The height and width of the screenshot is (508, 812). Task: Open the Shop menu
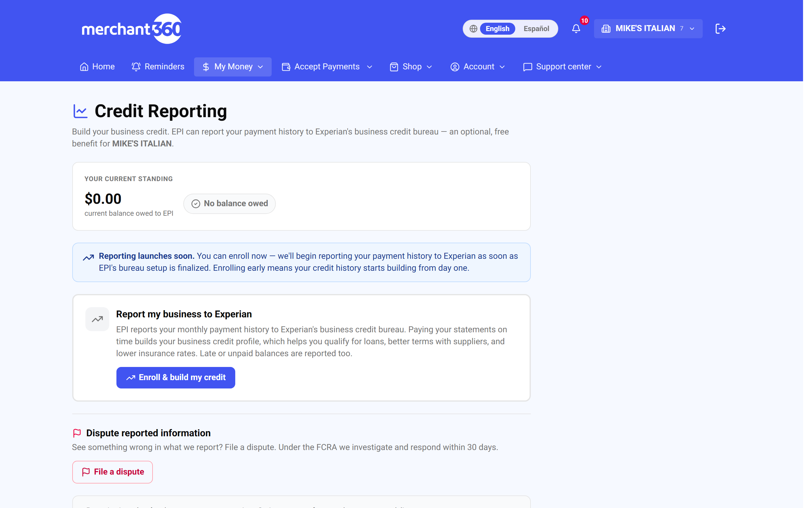pos(411,67)
